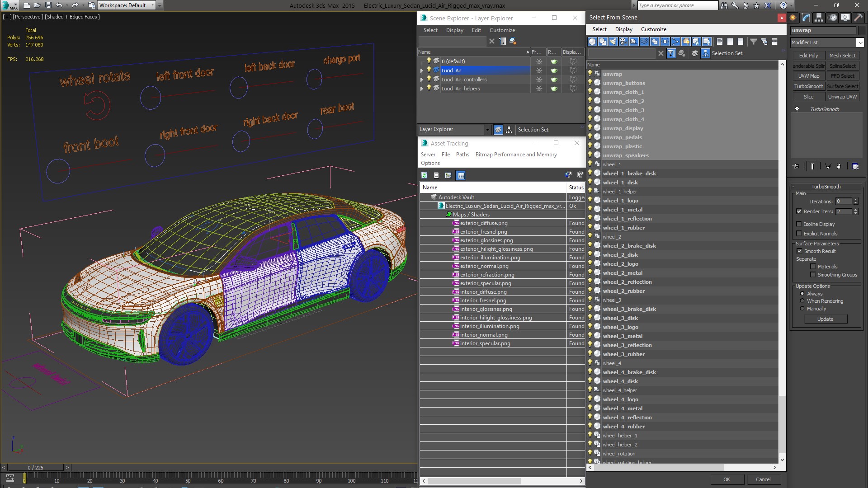Cancel the Select From Scene dialog
868x488 pixels.
(x=763, y=479)
